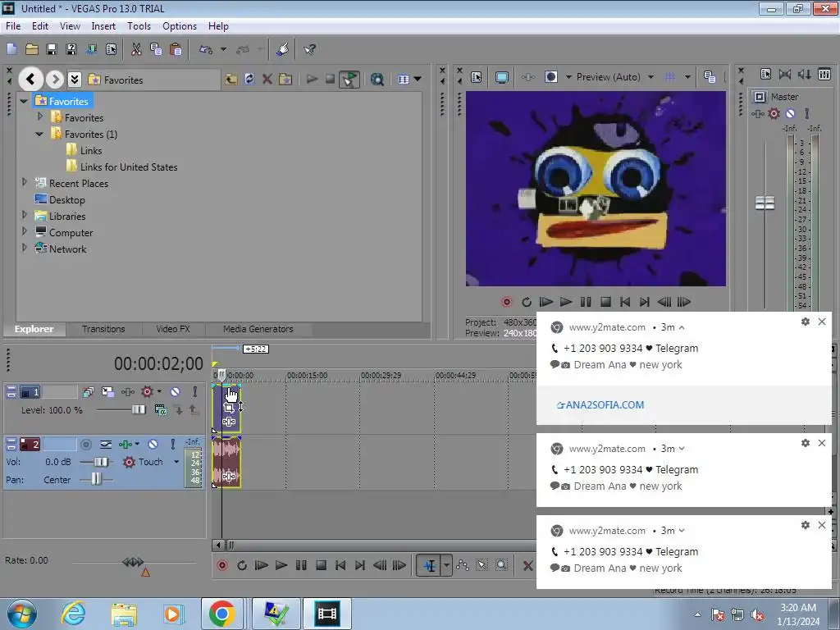Viewport: 840px width, 630px height.
Task: Open Preview (Auto) quality dropdown
Action: click(651, 77)
